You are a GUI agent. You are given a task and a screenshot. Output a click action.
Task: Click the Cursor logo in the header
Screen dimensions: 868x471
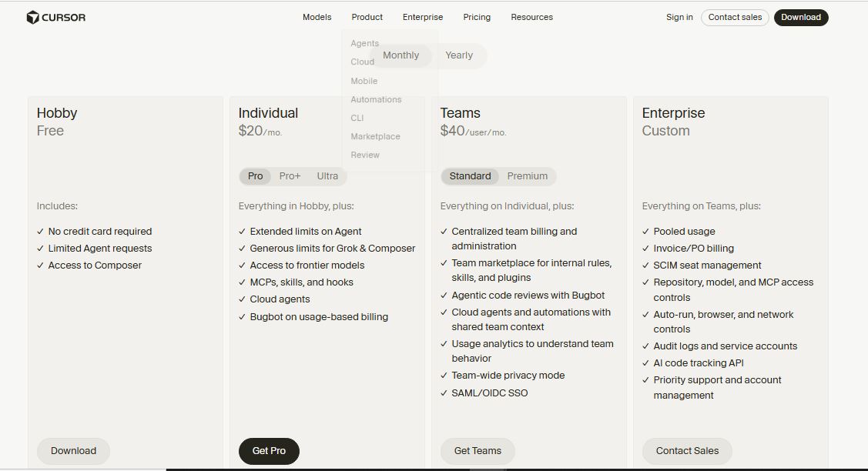[x=56, y=18]
